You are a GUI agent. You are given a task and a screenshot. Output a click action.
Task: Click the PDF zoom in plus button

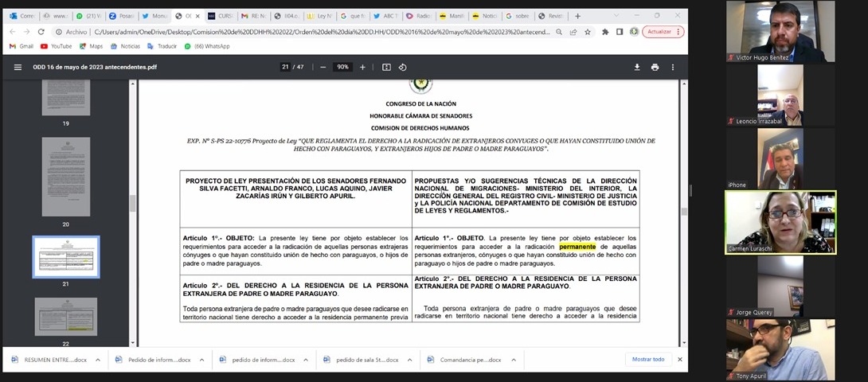click(x=362, y=67)
